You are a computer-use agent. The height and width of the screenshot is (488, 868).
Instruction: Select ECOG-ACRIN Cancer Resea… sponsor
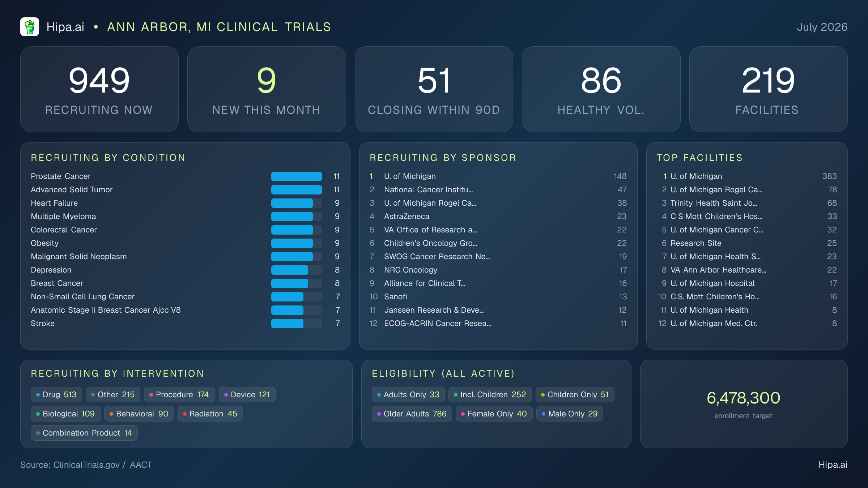(x=498, y=324)
